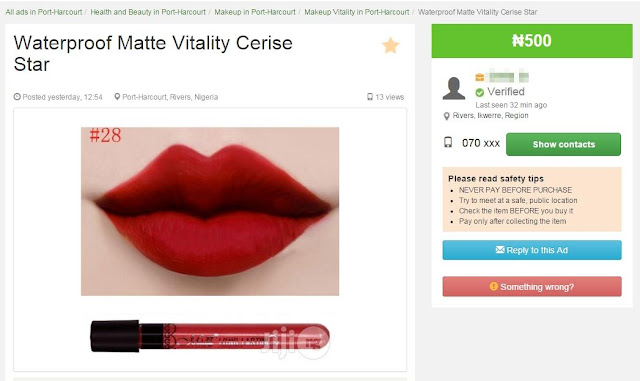Click the Show contacts button

(563, 144)
